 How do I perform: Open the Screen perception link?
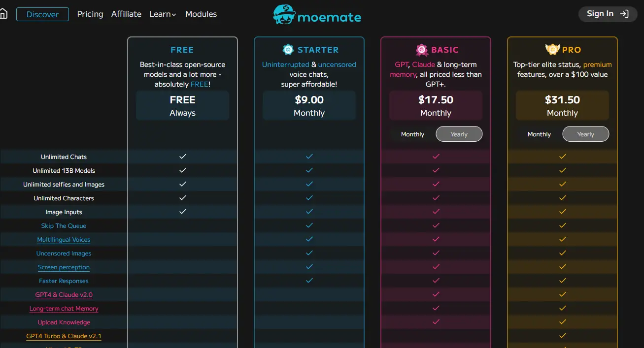pyautogui.click(x=64, y=267)
